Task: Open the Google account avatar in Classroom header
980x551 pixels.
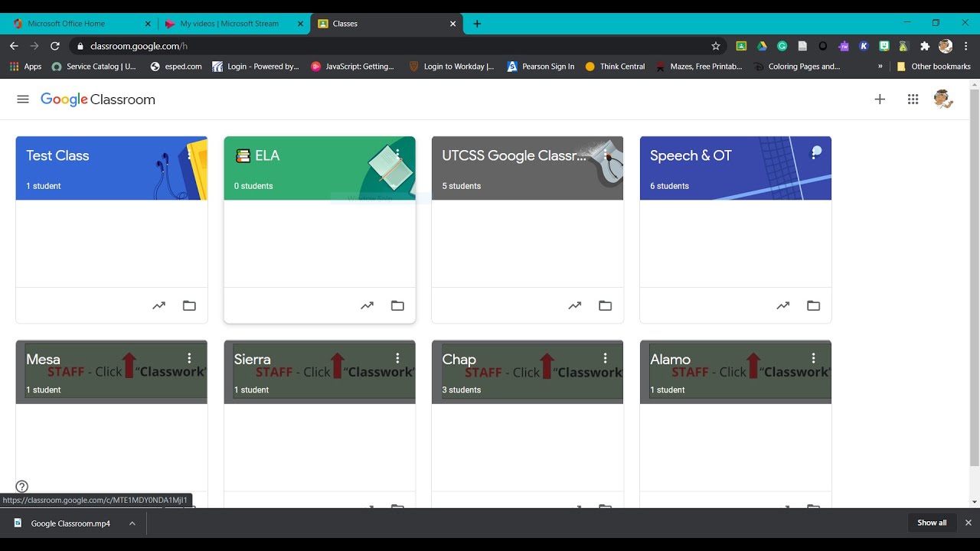Action: click(x=943, y=99)
